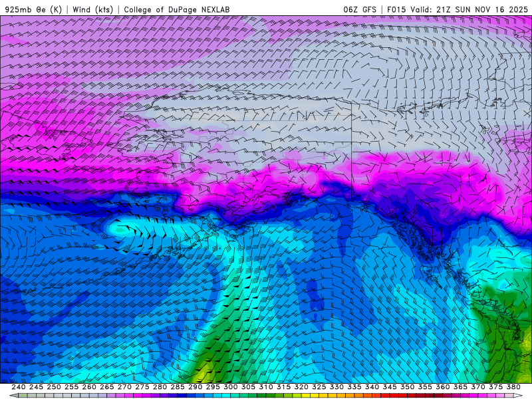Click the 310 color scale number
The image size is (532, 399).
pyautogui.click(x=265, y=387)
